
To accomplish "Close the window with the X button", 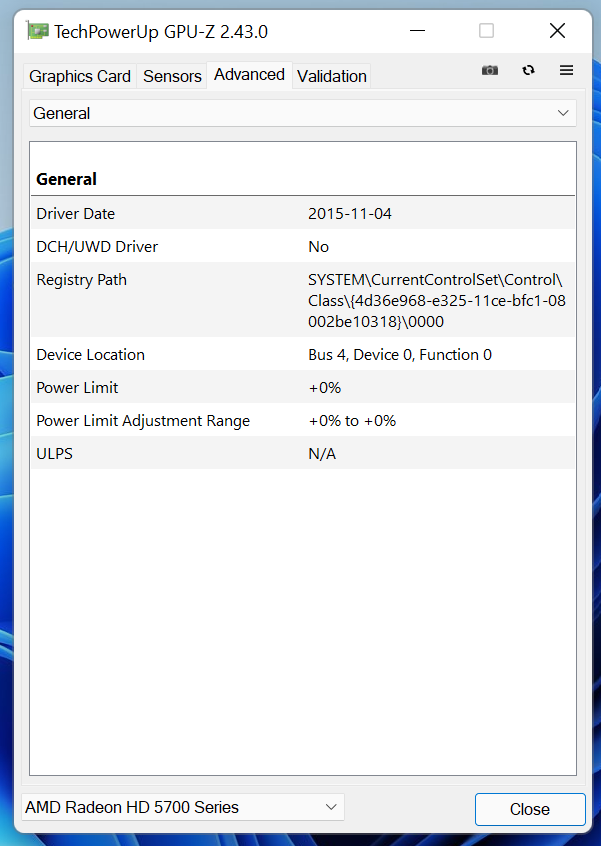I will click(557, 31).
